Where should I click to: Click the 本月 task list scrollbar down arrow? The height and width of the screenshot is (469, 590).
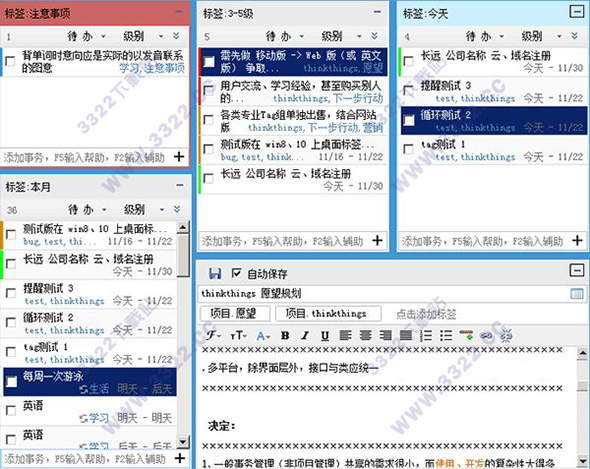(182, 442)
